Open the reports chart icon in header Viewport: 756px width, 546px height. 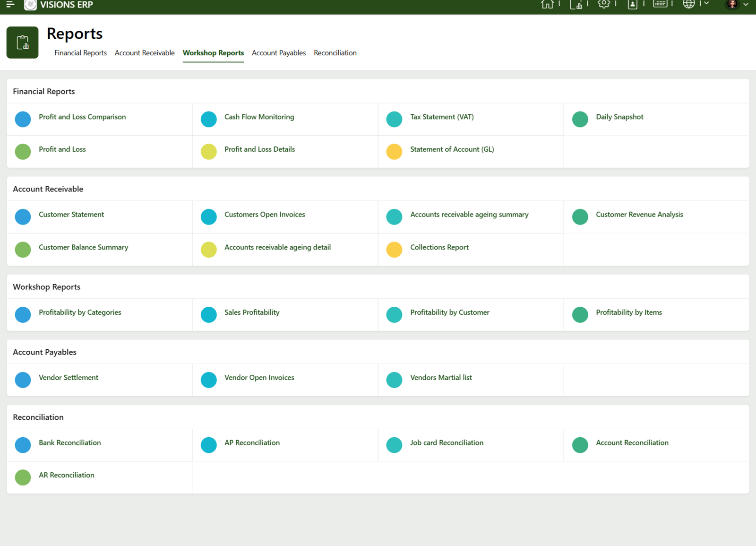(576, 5)
